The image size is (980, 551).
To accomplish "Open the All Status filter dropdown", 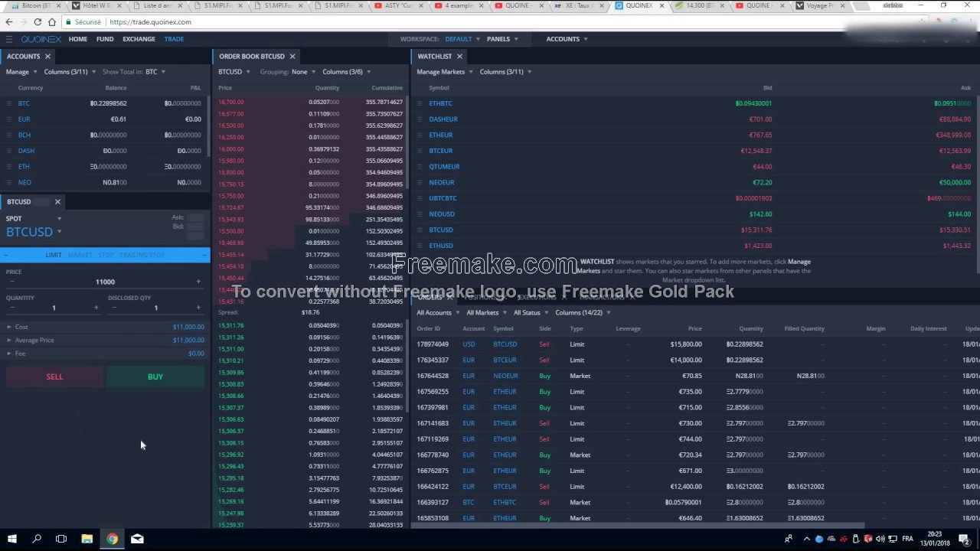I will (x=531, y=313).
